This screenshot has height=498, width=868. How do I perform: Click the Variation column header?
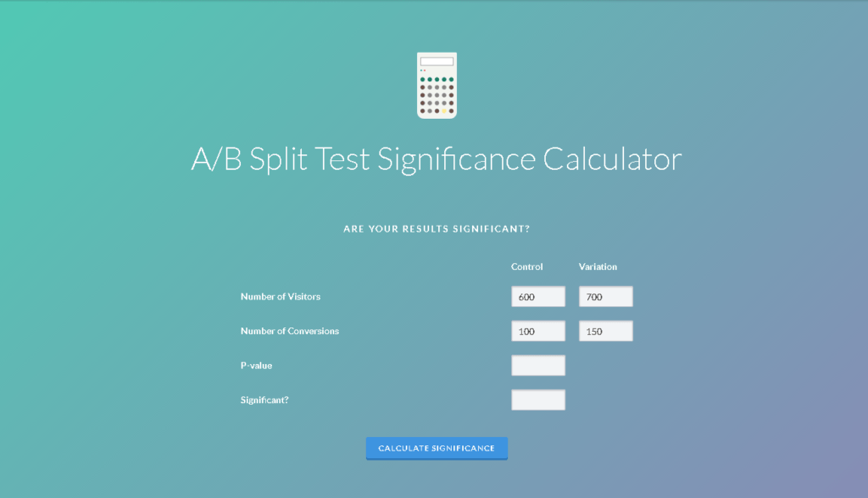[x=598, y=266]
